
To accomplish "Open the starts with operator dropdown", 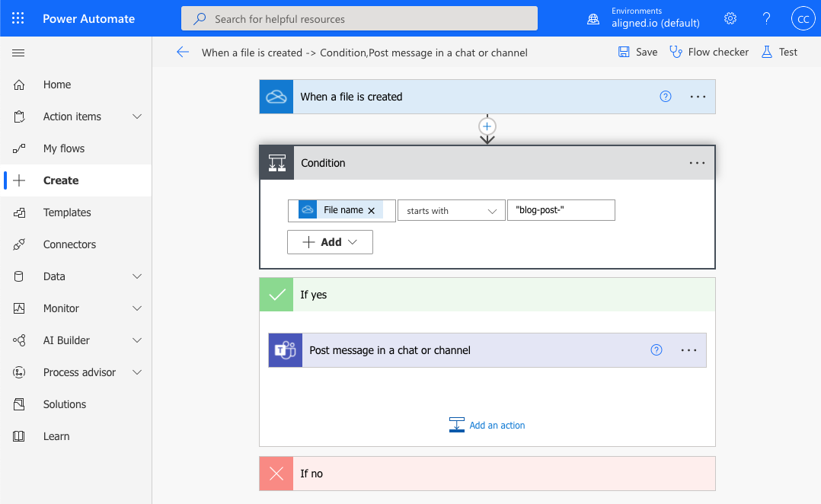I will click(452, 210).
